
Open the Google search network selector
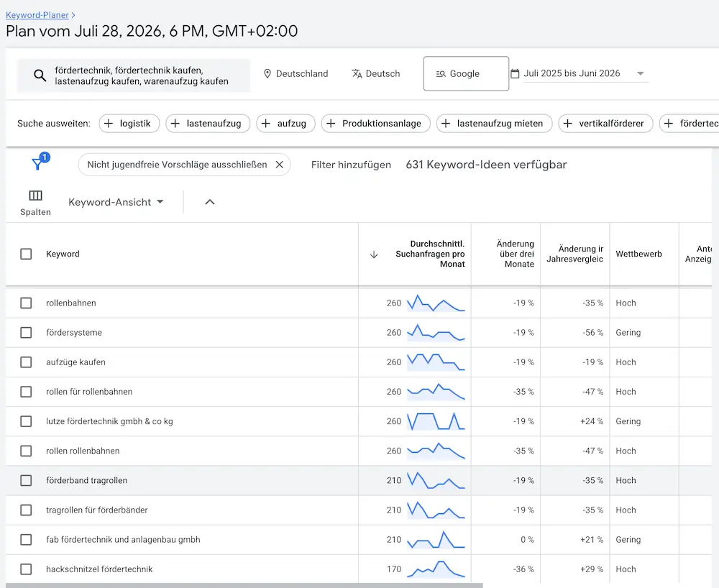(x=466, y=73)
